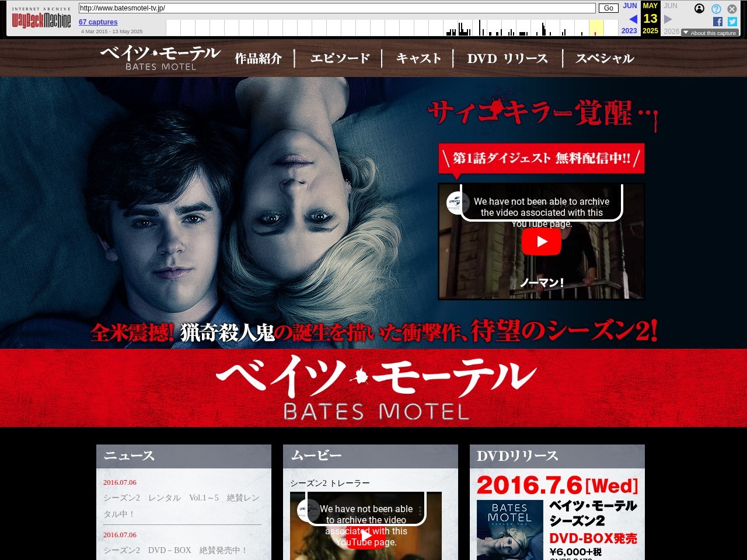This screenshot has height=560, width=747.
Task: Select the 2023 year link
Action: pos(629,31)
